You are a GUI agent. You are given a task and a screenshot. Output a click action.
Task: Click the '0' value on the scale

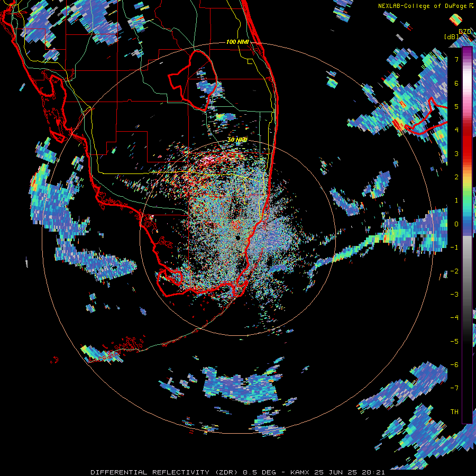tap(456, 224)
